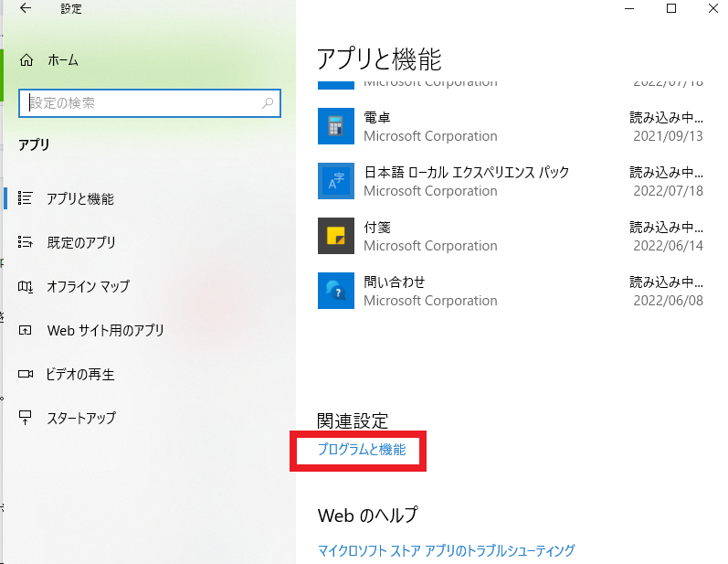Minimize the Settings window

pos(629,8)
